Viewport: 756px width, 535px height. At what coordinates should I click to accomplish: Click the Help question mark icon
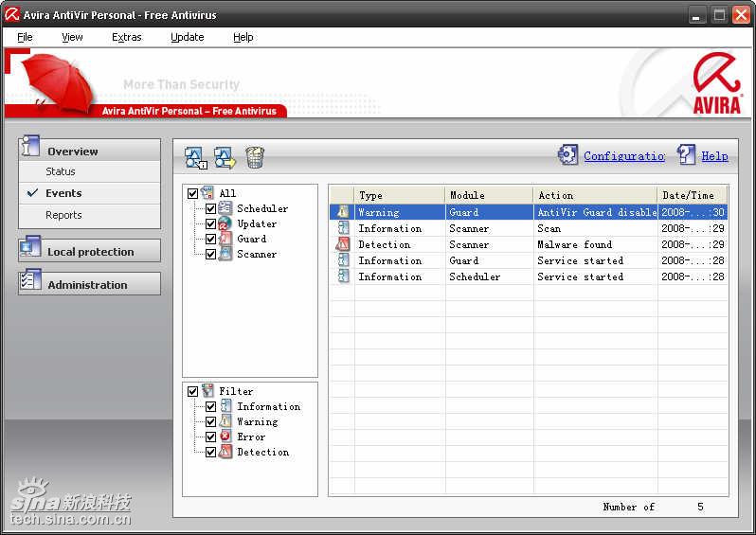(686, 155)
